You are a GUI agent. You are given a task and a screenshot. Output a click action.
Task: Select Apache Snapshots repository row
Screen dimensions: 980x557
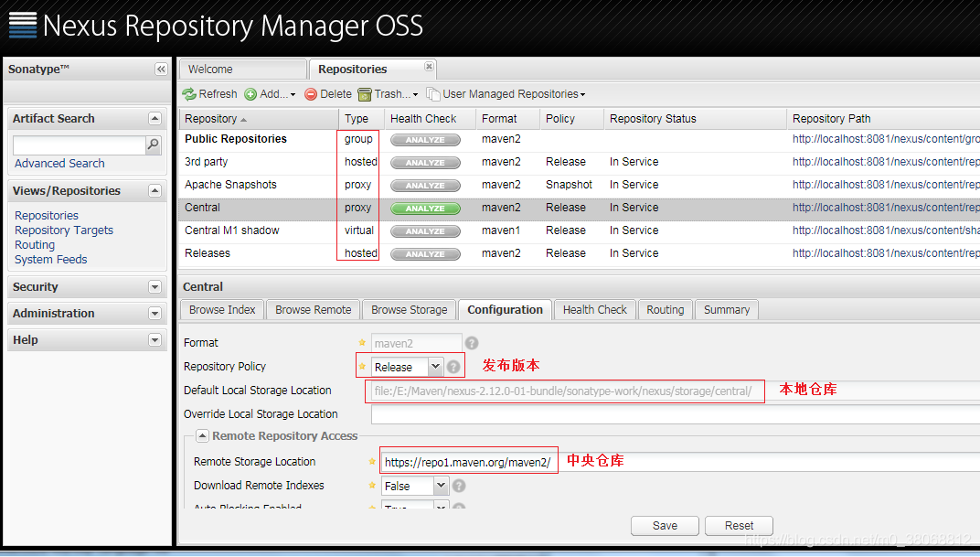579,185
